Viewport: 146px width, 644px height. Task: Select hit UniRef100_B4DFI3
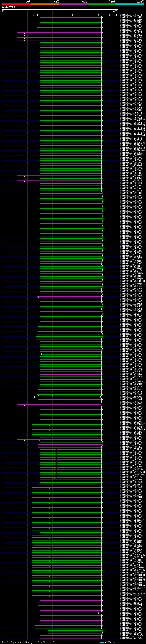131,379
